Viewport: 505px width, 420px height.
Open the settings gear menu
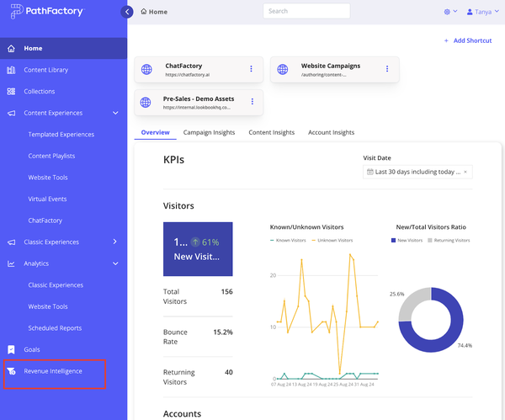447,12
